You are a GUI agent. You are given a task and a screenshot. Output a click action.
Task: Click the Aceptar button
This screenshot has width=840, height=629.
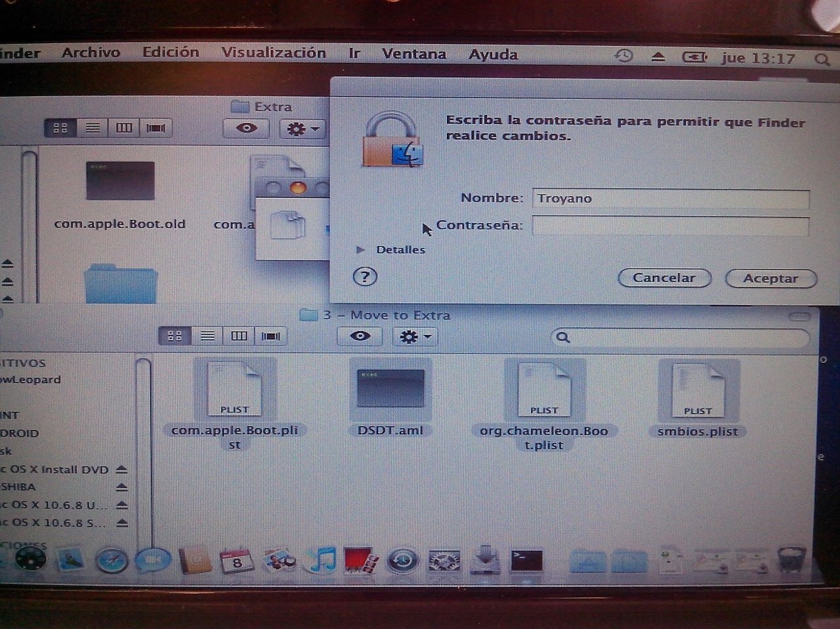coord(770,278)
